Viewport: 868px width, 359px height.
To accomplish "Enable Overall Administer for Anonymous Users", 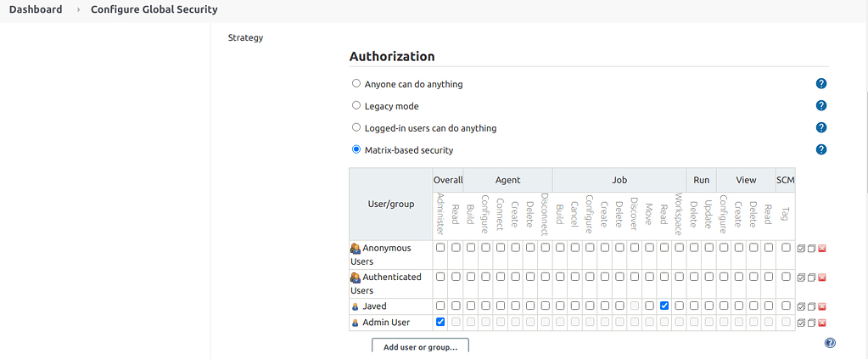I will 440,248.
